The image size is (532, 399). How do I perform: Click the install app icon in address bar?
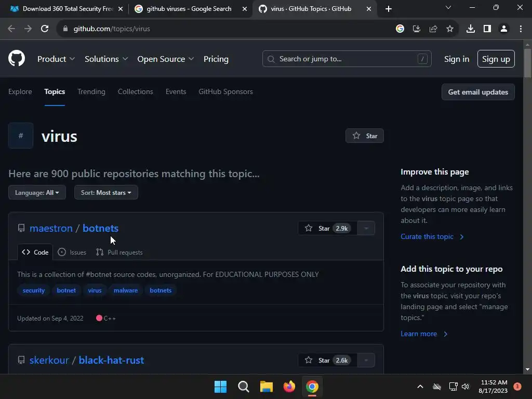click(x=417, y=29)
